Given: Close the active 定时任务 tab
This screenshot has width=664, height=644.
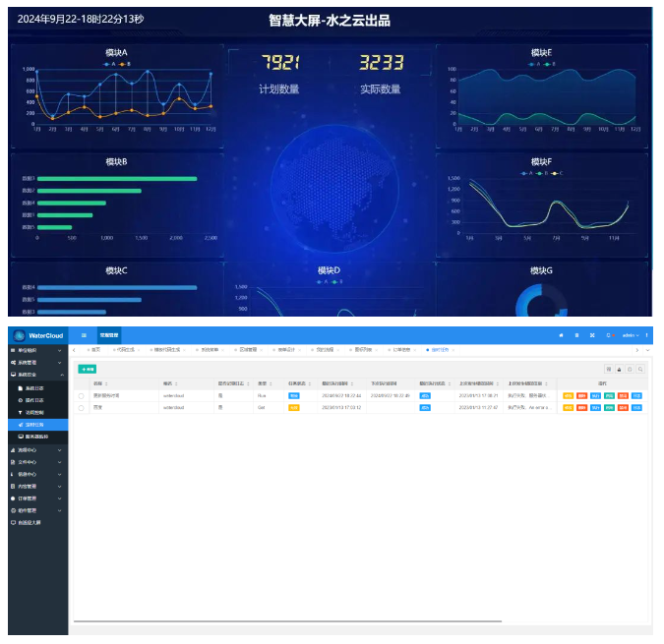Looking at the screenshot, I should coord(453,350).
